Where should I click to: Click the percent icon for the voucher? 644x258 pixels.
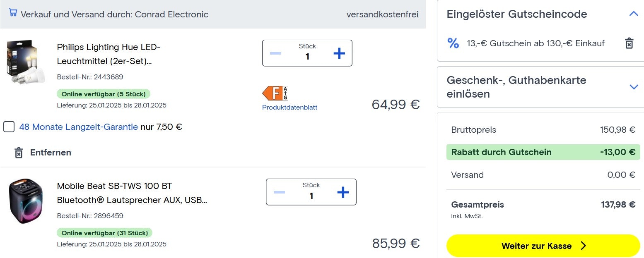[x=453, y=43]
